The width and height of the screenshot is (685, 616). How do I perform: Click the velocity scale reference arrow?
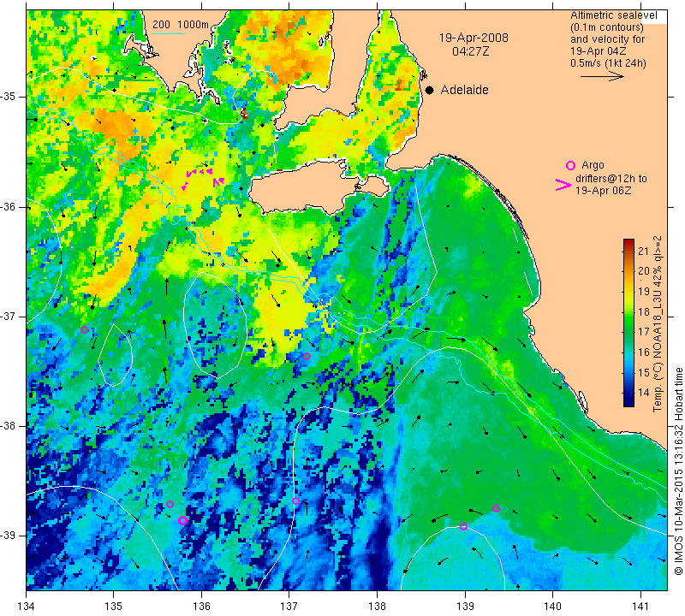click(602, 76)
